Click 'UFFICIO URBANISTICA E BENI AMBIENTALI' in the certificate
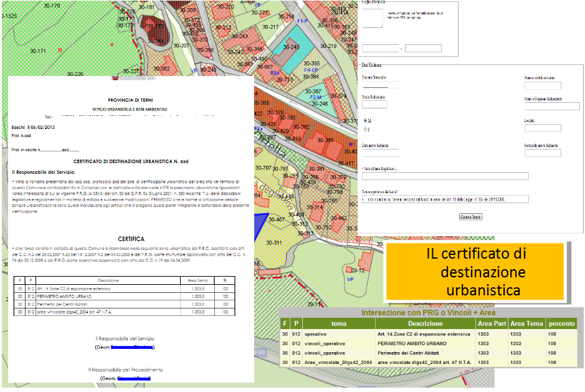The width and height of the screenshot is (585, 392). [130, 110]
